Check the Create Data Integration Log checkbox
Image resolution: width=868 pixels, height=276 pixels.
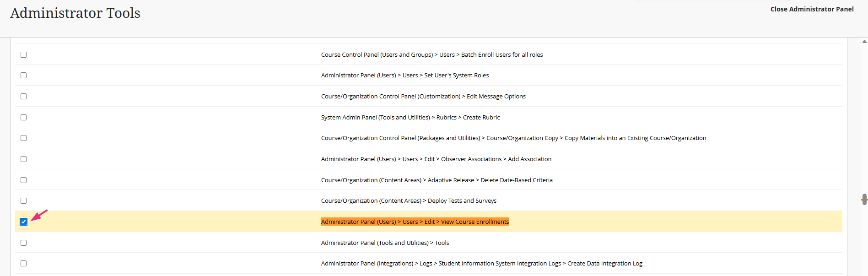tap(24, 264)
